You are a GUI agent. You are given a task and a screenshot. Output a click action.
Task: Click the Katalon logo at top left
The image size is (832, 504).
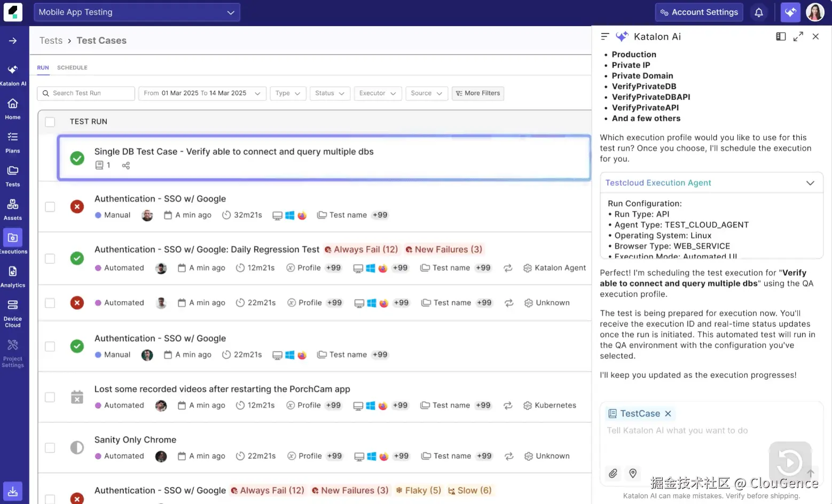pyautogui.click(x=13, y=12)
